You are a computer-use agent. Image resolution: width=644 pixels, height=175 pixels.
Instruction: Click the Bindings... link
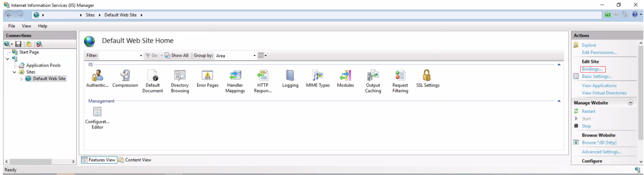[x=592, y=69]
